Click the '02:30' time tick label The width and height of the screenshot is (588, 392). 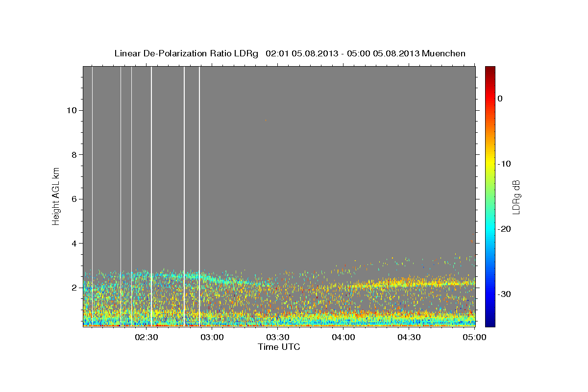tap(146, 337)
